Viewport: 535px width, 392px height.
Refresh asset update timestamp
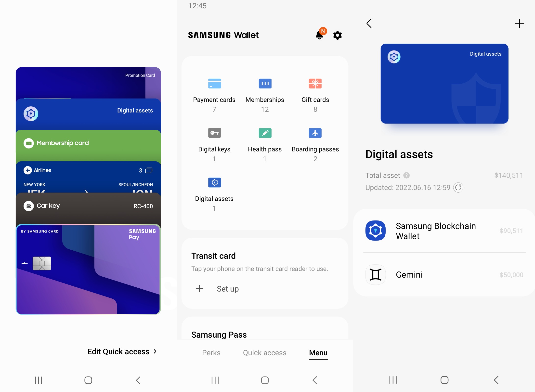(x=459, y=187)
